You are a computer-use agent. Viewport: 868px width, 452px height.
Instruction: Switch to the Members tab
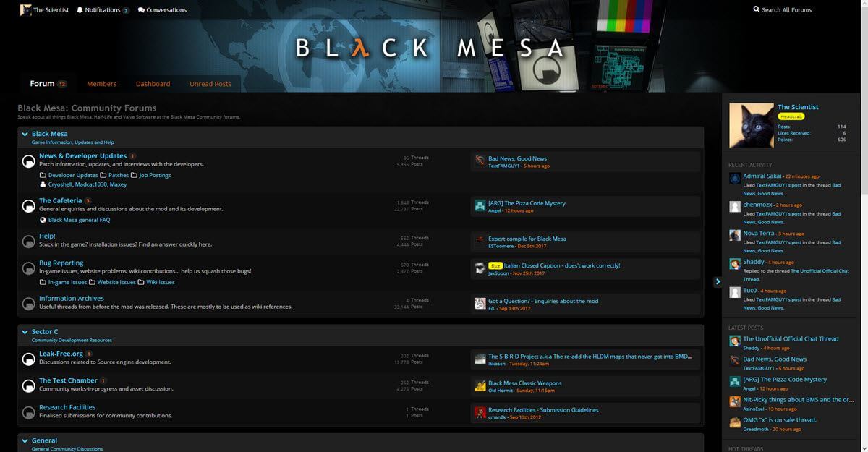click(x=101, y=84)
